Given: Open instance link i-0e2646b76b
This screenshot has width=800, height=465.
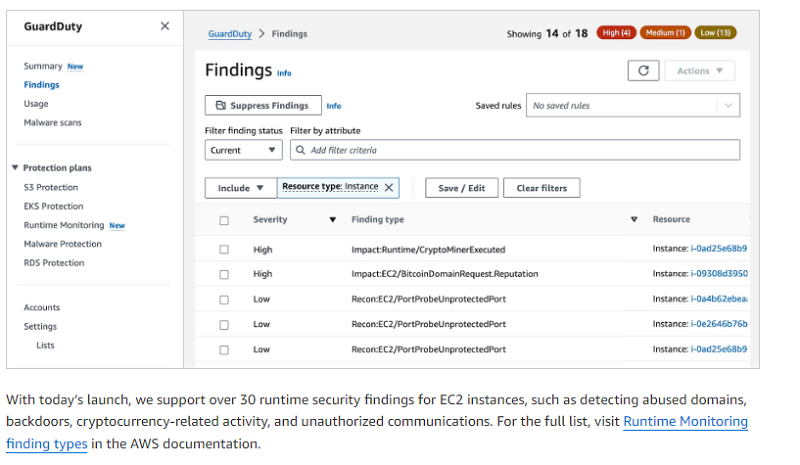Looking at the screenshot, I should (x=719, y=324).
